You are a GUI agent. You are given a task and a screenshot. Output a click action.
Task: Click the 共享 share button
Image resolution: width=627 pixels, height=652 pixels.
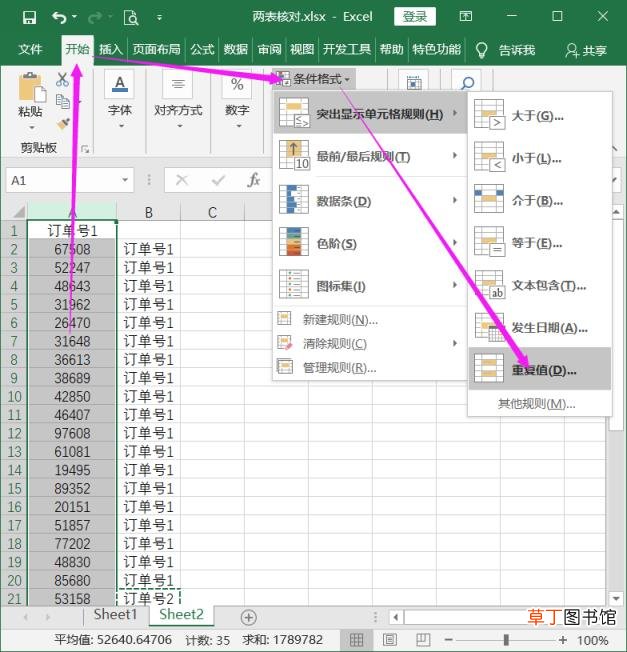pyautogui.click(x=586, y=50)
